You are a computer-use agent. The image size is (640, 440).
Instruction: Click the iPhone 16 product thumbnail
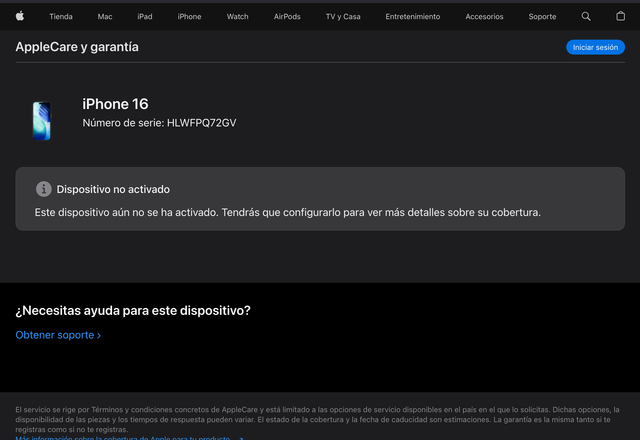pyautogui.click(x=42, y=121)
